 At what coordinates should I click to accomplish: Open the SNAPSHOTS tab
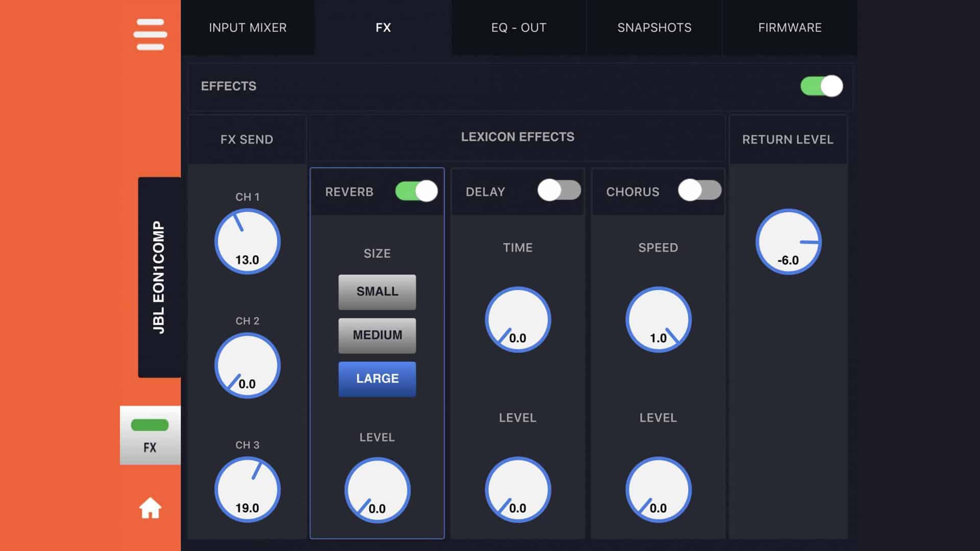click(x=654, y=28)
